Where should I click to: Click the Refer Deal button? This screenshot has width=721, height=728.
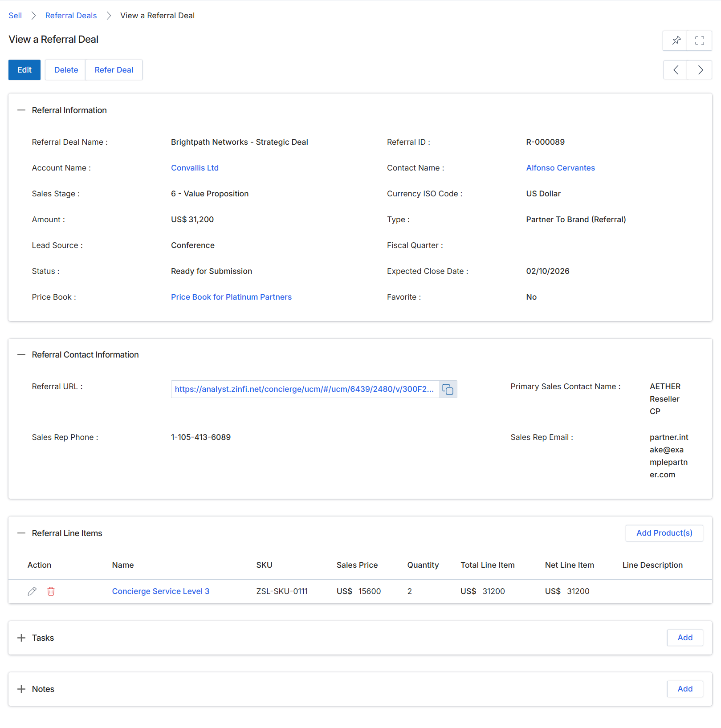pyautogui.click(x=114, y=70)
